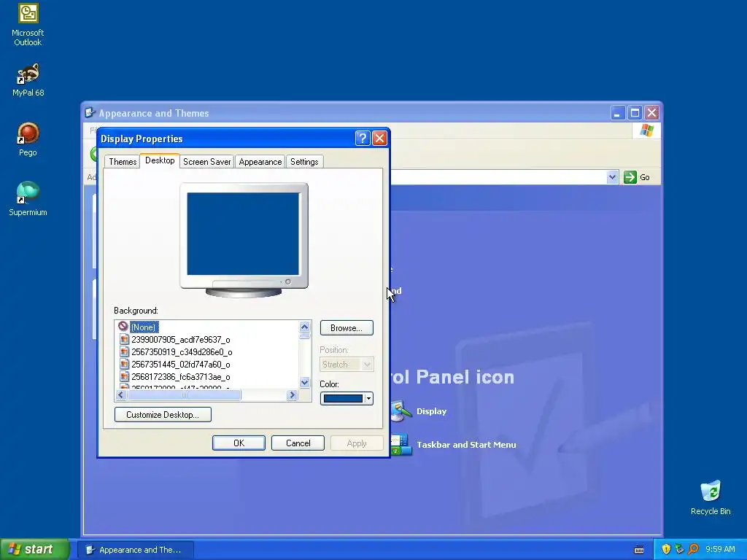Switch to the Themes tab
Image resolution: width=747 pixels, height=560 pixels.
(x=123, y=161)
